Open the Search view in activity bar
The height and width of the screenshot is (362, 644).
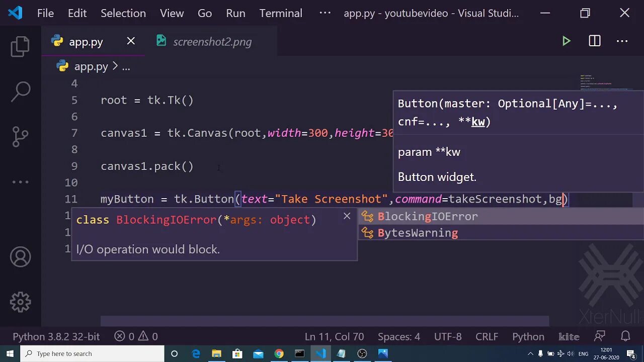point(20,92)
